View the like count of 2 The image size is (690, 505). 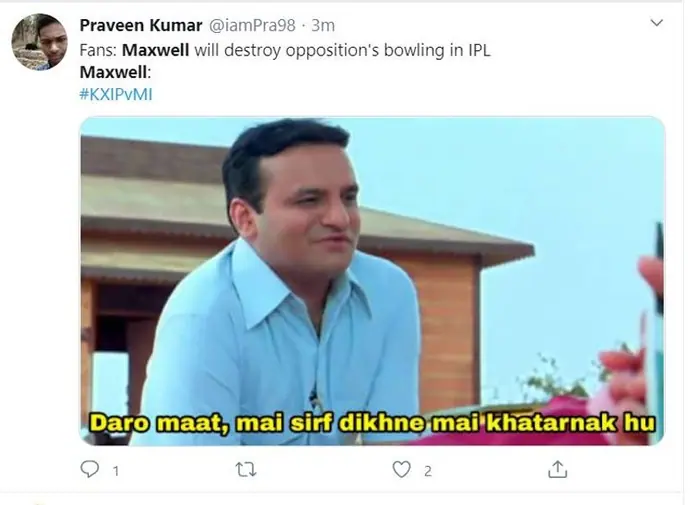click(428, 472)
